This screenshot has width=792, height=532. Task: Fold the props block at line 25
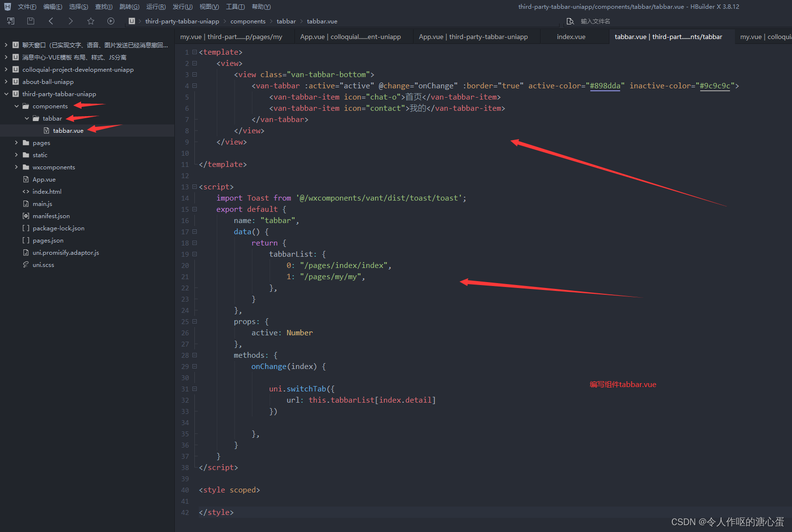pos(194,321)
